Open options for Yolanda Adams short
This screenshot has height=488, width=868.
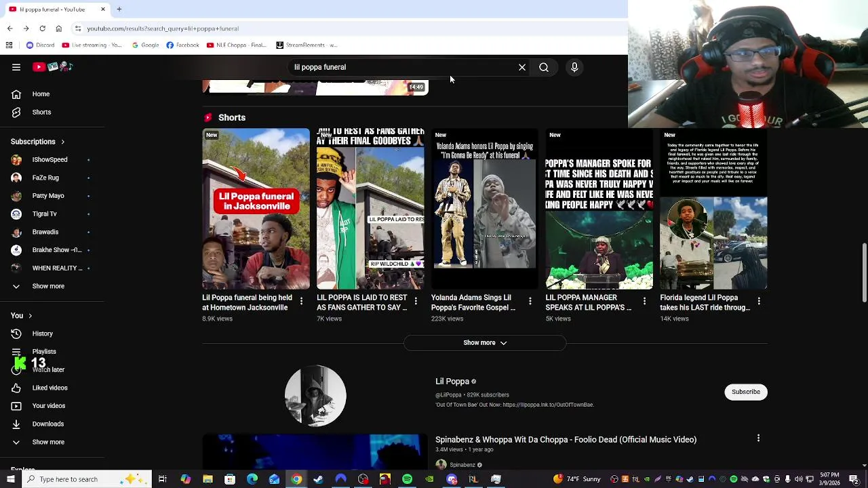point(530,301)
